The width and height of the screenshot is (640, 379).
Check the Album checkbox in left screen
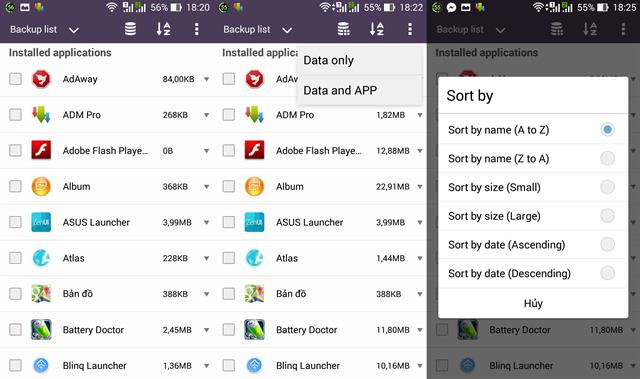[x=16, y=186]
